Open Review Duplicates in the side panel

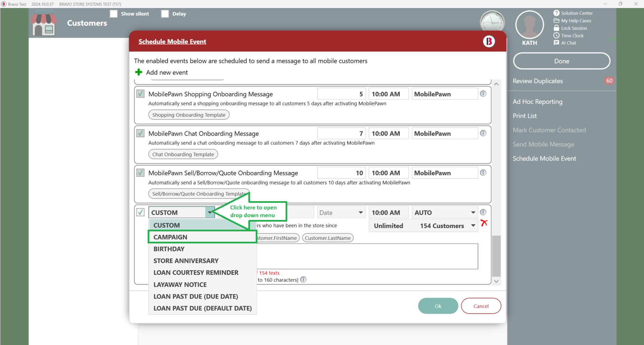pos(538,81)
